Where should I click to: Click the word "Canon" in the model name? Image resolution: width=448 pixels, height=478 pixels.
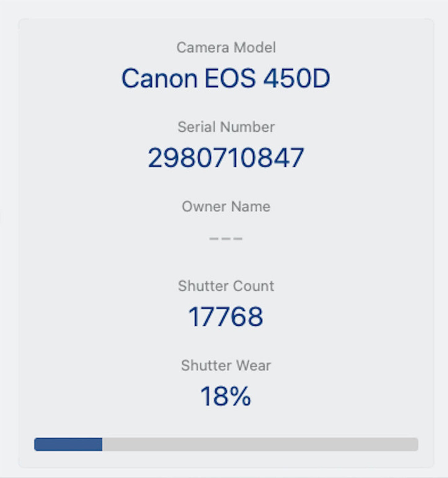[x=159, y=78]
